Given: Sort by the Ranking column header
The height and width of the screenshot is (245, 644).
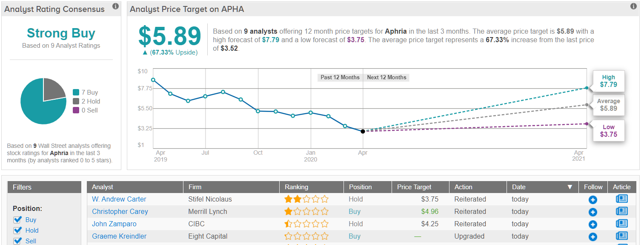Looking at the screenshot, I should 296,187.
